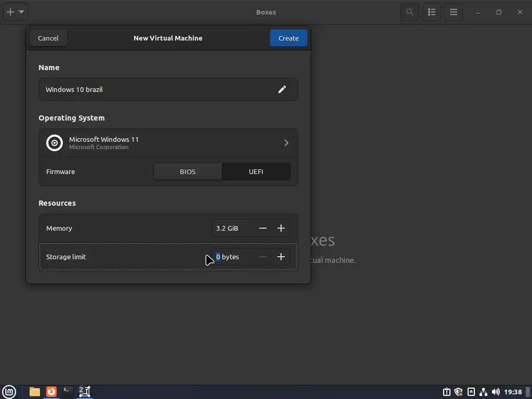Close the Boxes window

[x=520, y=12]
